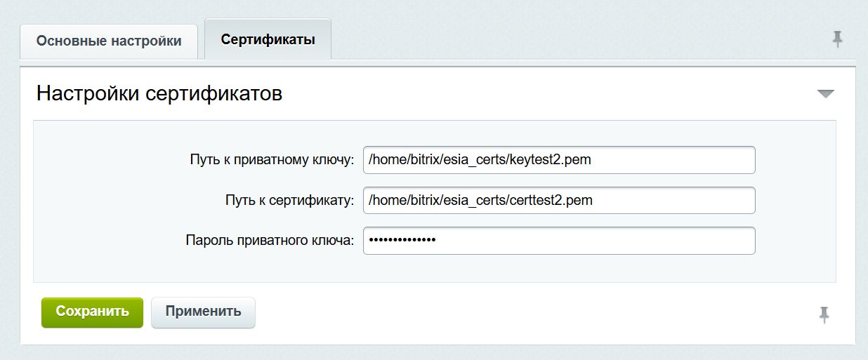Click the masked password dots
The width and height of the screenshot is (868, 360).
click(x=402, y=241)
